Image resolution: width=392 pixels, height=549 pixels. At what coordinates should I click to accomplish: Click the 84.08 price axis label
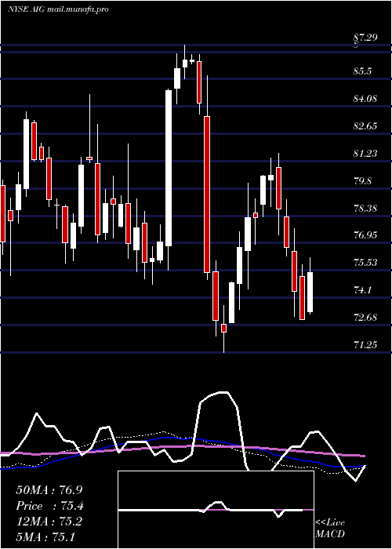coord(366,99)
